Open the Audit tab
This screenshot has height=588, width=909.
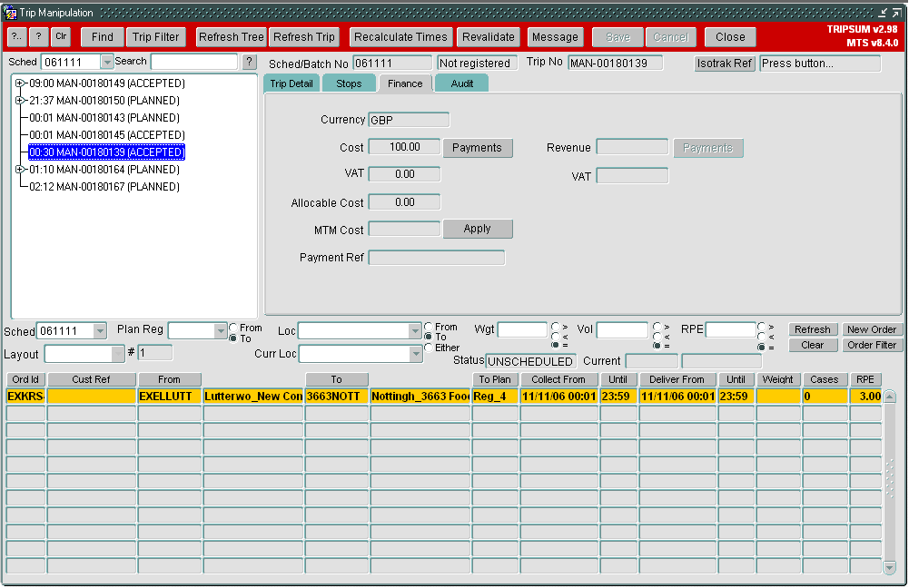pos(461,83)
